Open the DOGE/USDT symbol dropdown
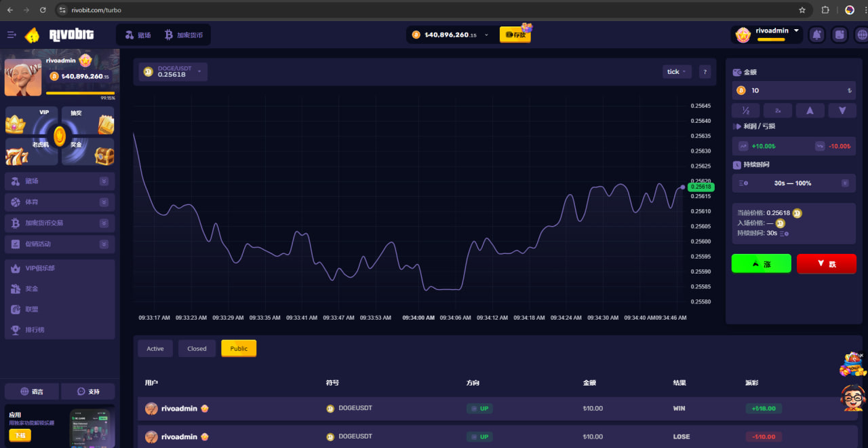Viewport: 868px width, 448px height. point(173,72)
